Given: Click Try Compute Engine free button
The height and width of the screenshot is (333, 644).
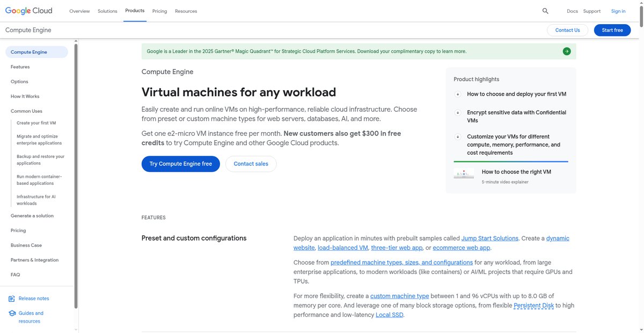Looking at the screenshot, I should pyautogui.click(x=180, y=164).
